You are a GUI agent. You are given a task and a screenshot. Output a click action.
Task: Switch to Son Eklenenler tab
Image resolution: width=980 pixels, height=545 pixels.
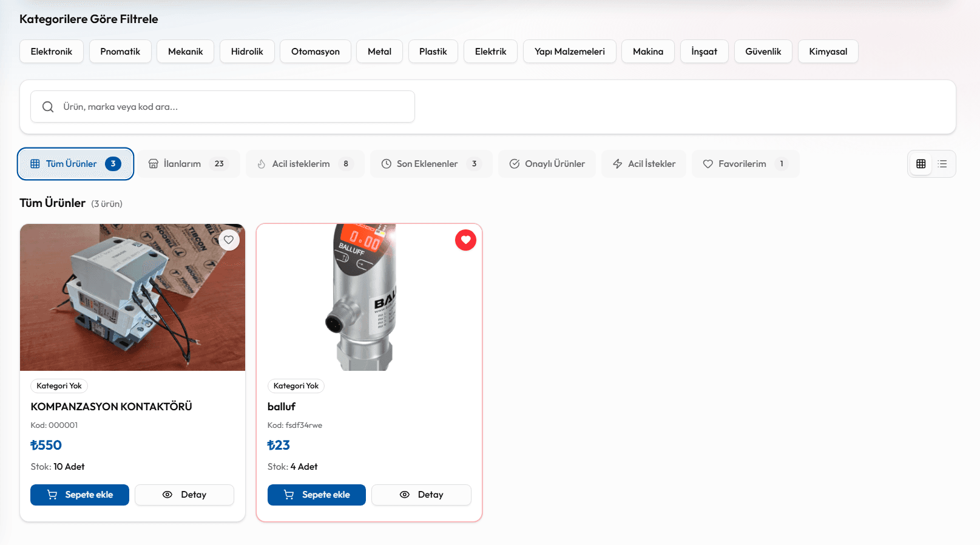[431, 164]
